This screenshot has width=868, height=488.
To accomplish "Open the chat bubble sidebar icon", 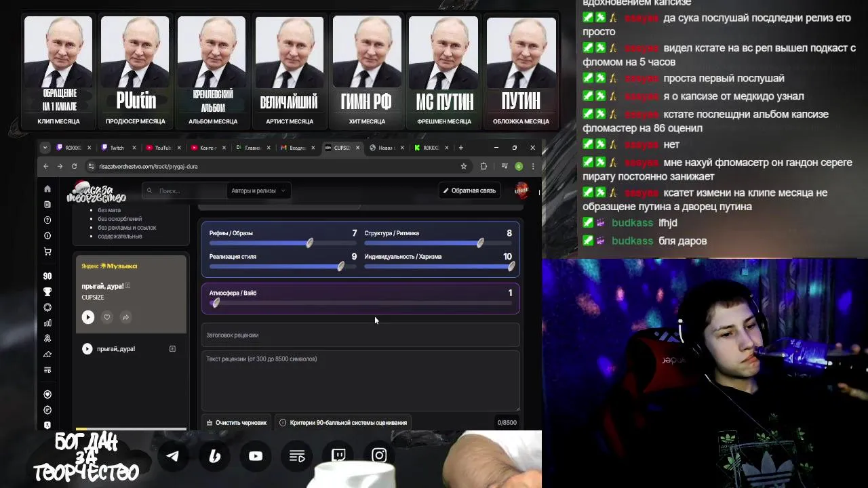I will [47, 410].
